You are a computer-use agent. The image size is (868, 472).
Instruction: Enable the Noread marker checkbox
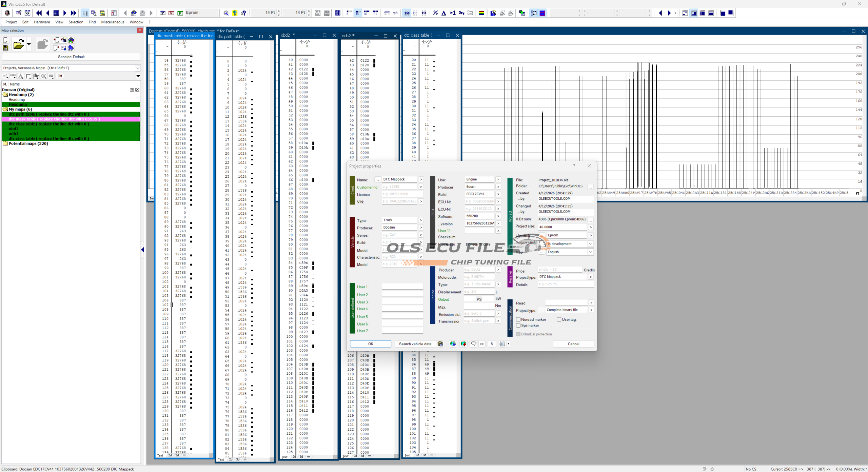coord(518,319)
